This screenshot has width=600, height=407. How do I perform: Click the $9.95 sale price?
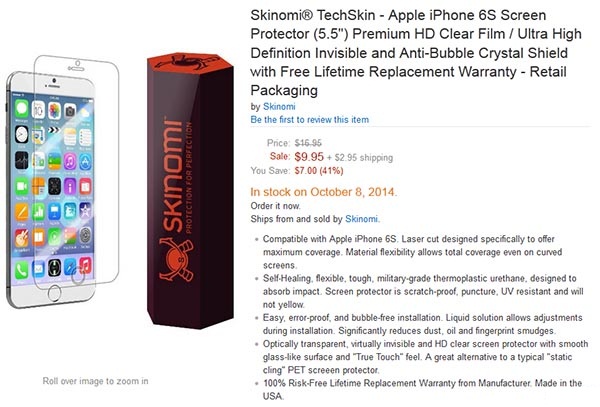(309, 156)
